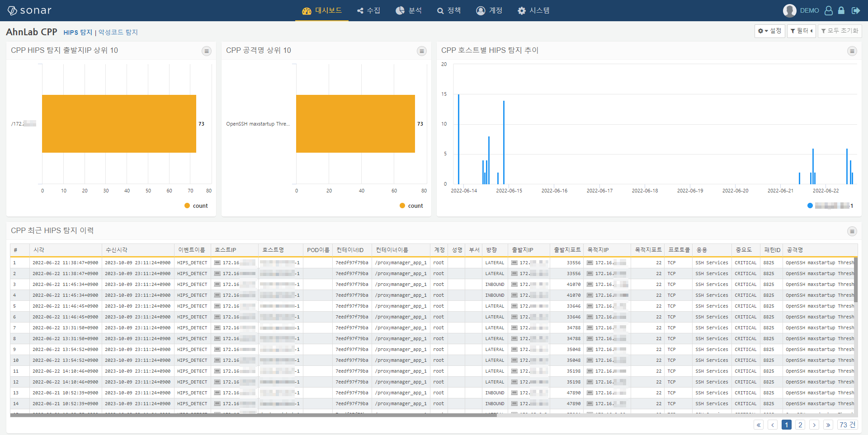Image resolution: width=868 pixels, height=435 pixels.
Task: Sort table by 호스트IP column
Action: (x=235, y=250)
